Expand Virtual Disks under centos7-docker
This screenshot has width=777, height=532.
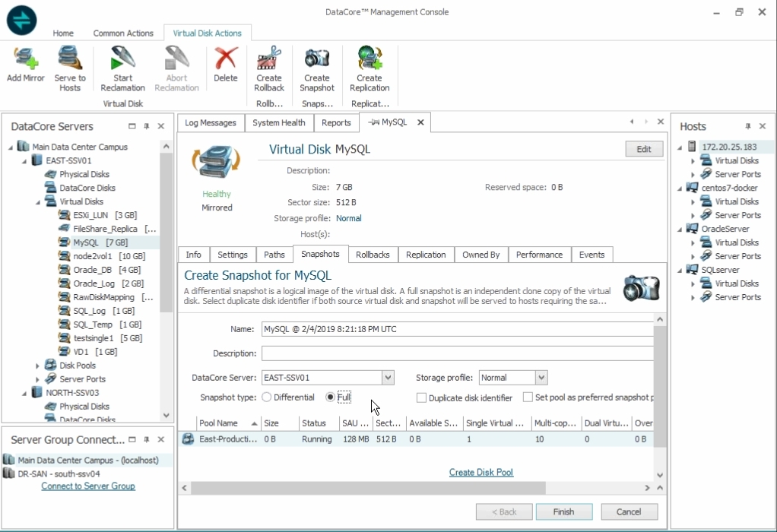693,201
